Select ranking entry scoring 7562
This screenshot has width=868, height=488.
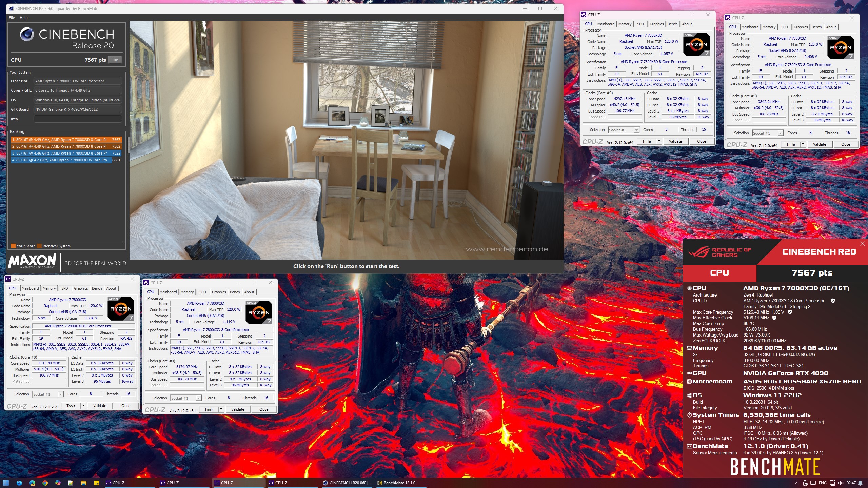(66, 146)
